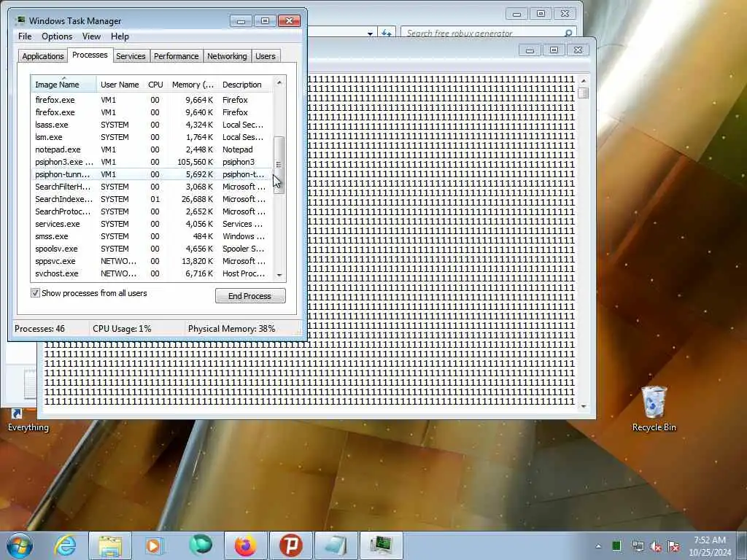This screenshot has height=560, width=747.
Task: Select the notepad.exe process row
Action: [152, 149]
